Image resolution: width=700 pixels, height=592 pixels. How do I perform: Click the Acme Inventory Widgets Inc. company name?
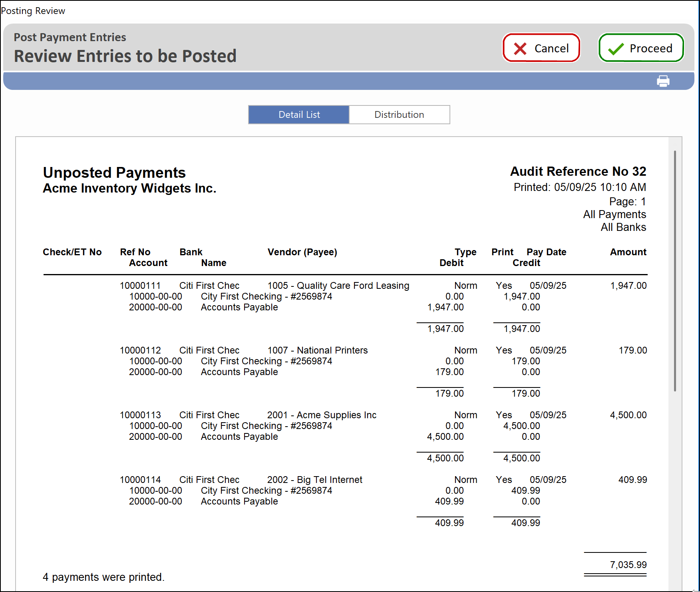point(129,188)
